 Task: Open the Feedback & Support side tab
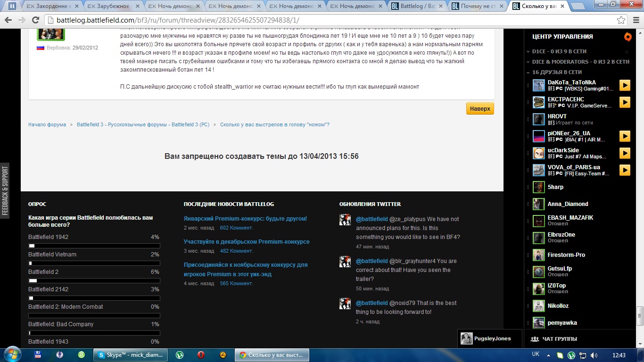5,191
